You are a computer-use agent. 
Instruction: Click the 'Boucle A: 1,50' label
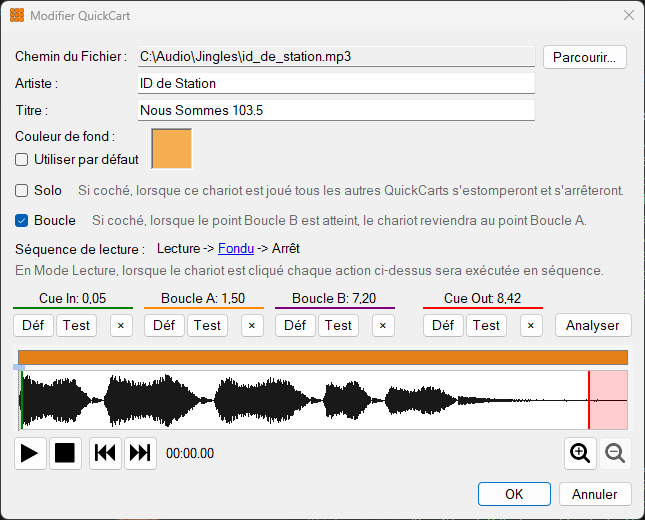(203, 298)
